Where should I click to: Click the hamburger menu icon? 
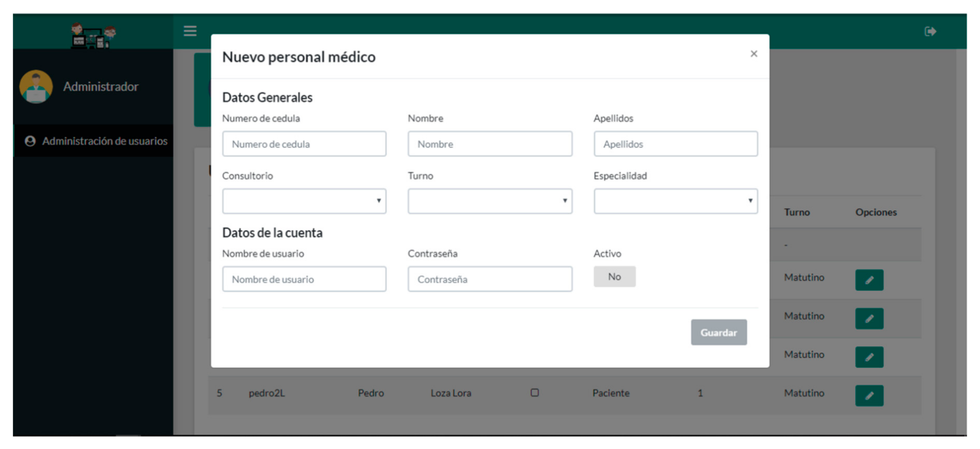coord(190,31)
